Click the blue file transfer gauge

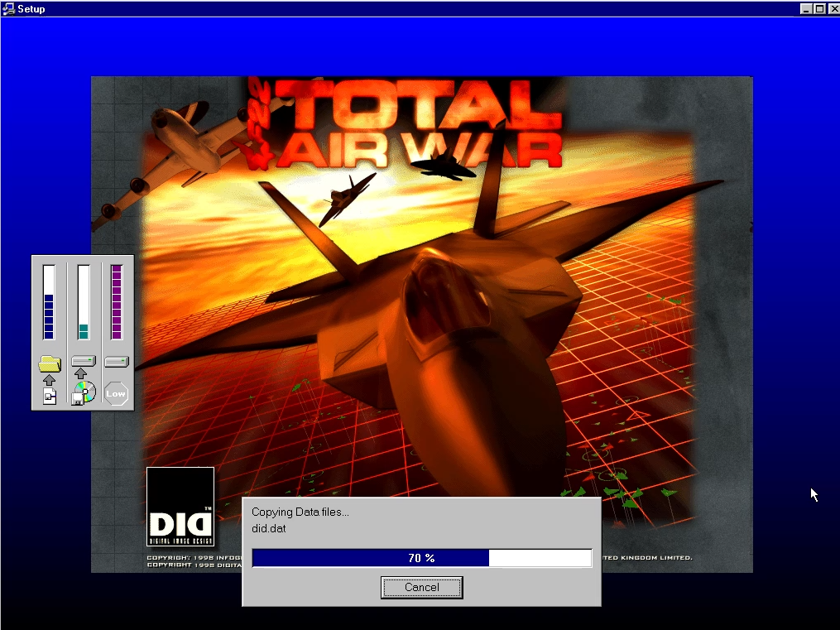[x=49, y=302]
